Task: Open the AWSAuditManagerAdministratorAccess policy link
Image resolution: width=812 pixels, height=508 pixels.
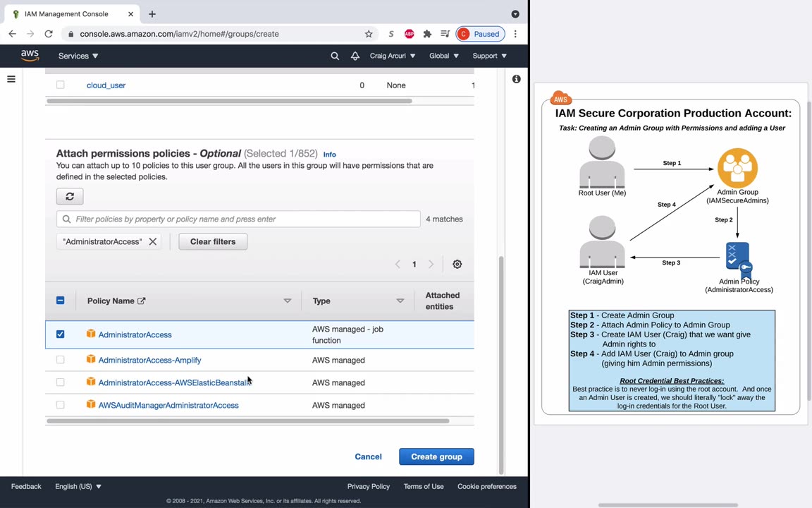Action: click(x=168, y=406)
